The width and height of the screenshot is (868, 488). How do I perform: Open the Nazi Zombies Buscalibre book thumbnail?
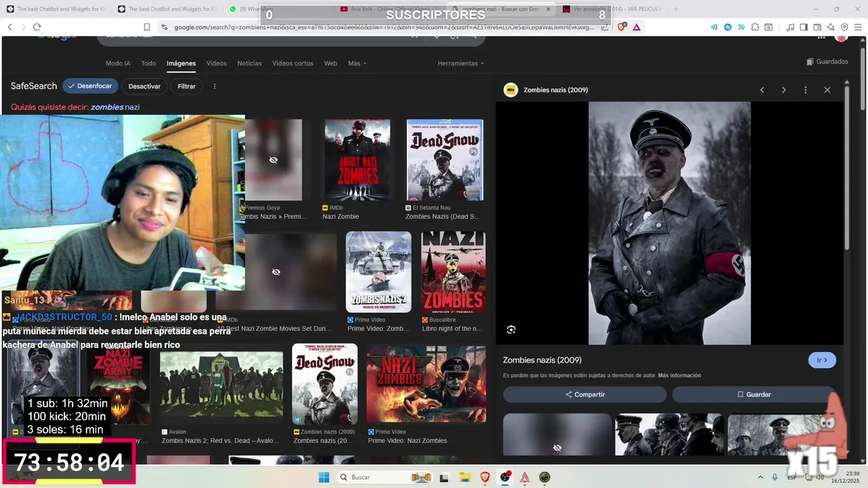pos(453,272)
